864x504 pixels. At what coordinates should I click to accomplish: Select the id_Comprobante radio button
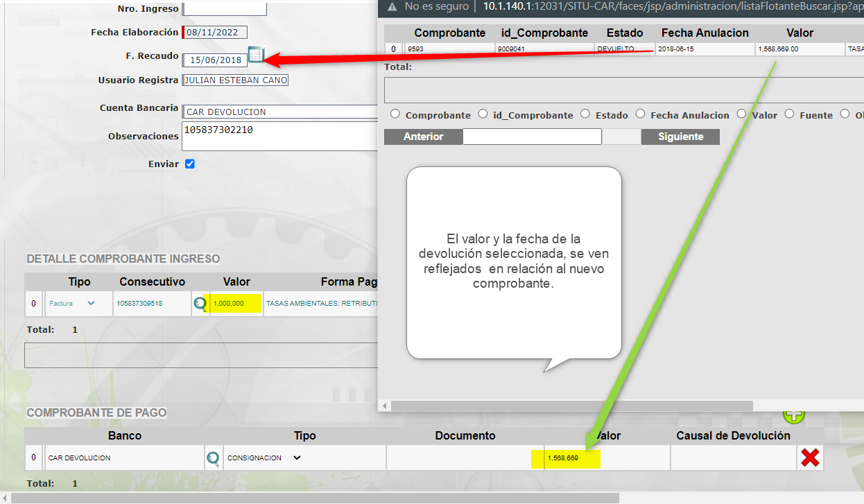coord(483,114)
